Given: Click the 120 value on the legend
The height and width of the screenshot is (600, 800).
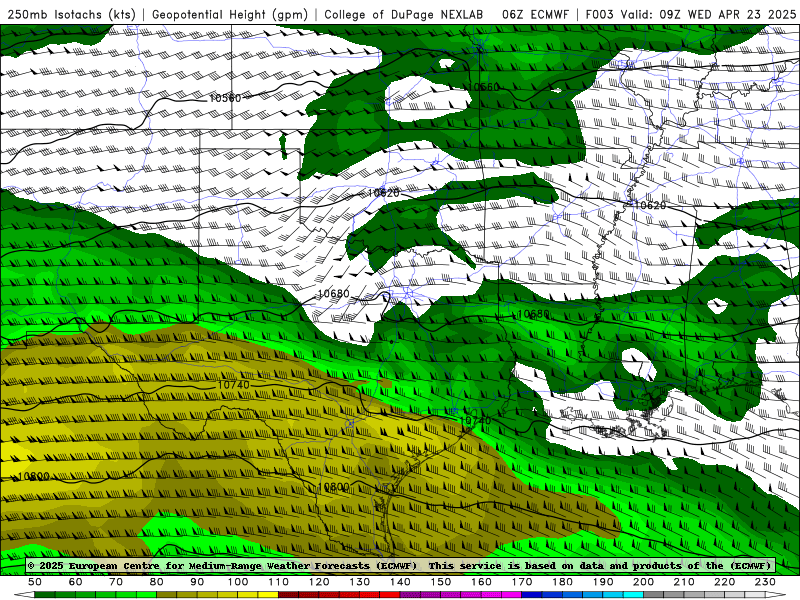Looking at the screenshot, I should 319,582.
